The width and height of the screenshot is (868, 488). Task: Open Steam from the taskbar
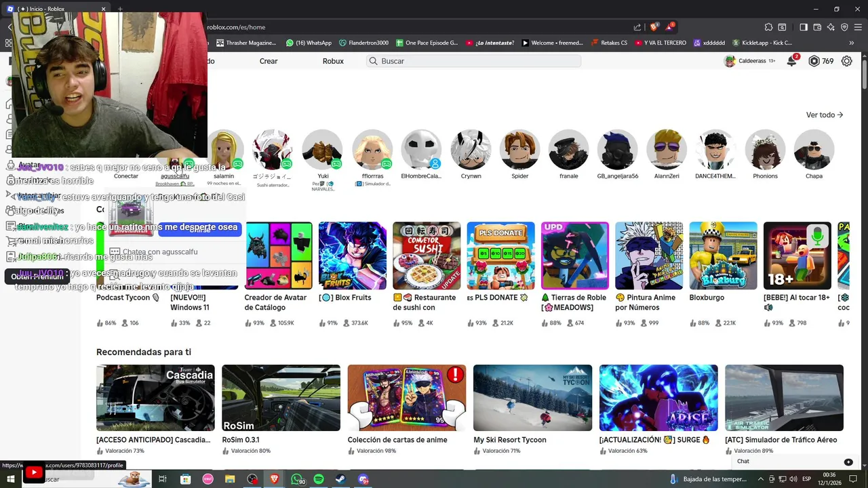341,479
